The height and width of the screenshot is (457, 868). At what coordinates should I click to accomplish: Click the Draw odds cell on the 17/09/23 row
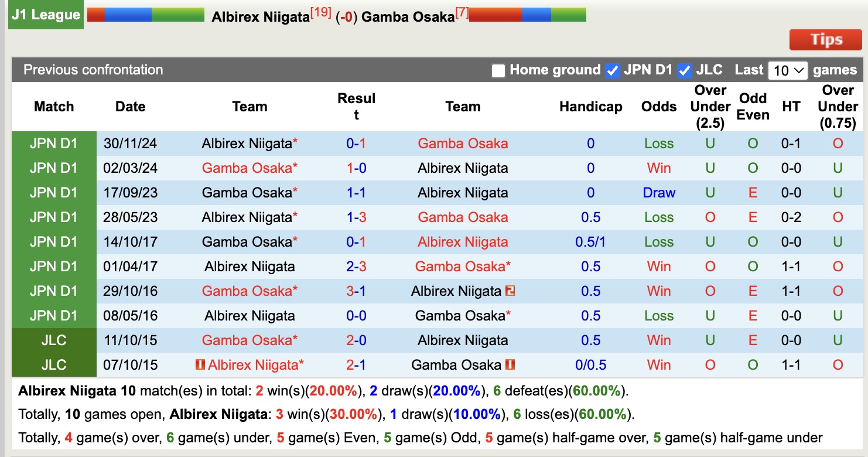658,192
